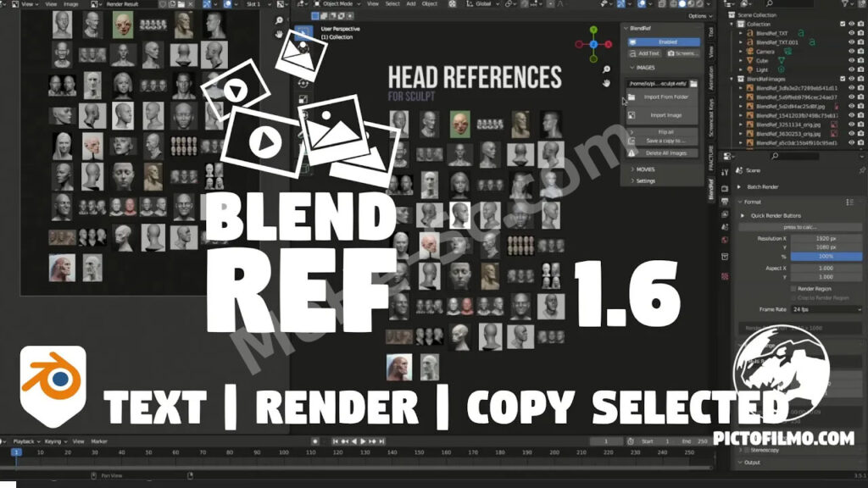Select the pan hand icon in 3D viewport
Image resolution: width=868 pixels, height=488 pixels.
(x=606, y=83)
